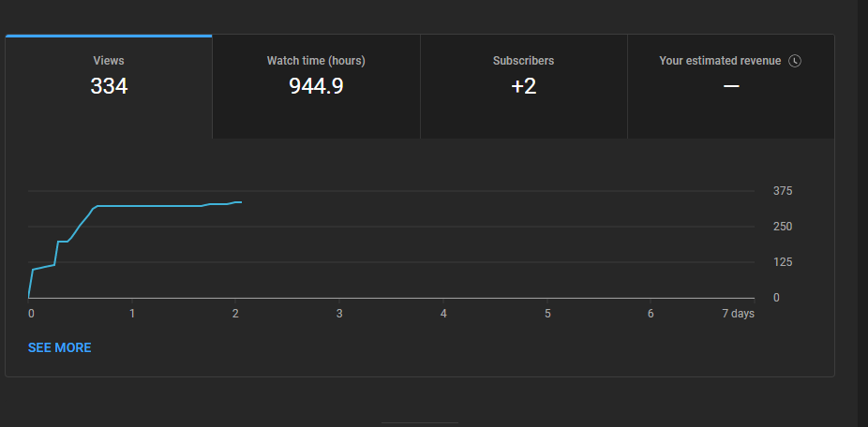The image size is (868, 427).
Task: Click the 944.9 watch time value
Action: [316, 86]
